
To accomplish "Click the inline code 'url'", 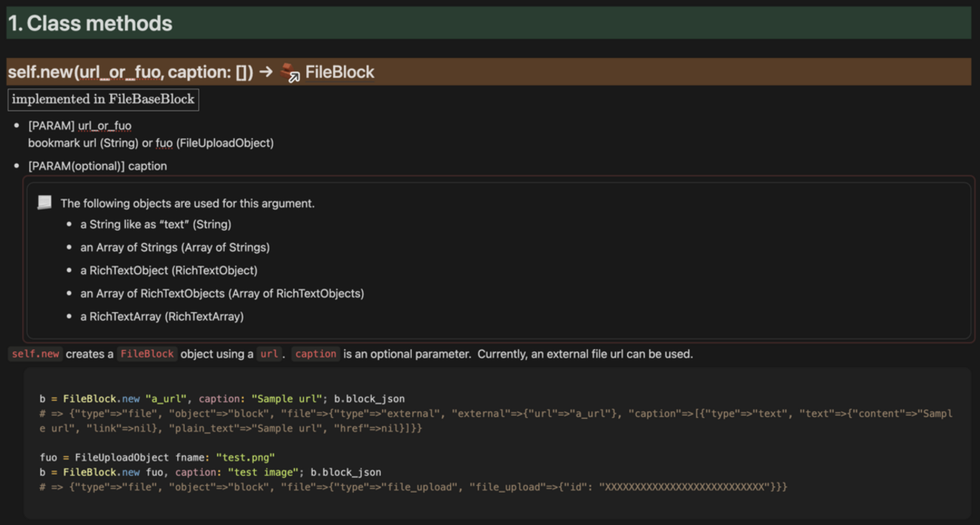I will [x=269, y=354].
